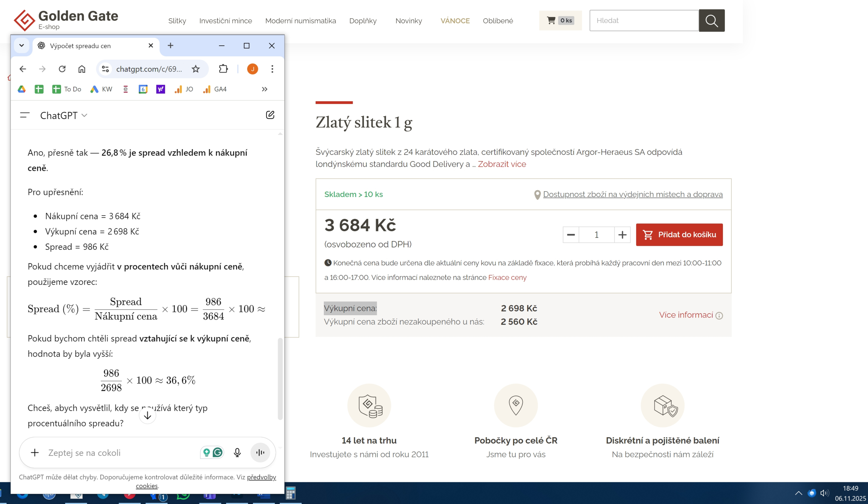Open the tab search dropdown arrow
Viewport: 868px width, 504px height.
pyautogui.click(x=21, y=45)
